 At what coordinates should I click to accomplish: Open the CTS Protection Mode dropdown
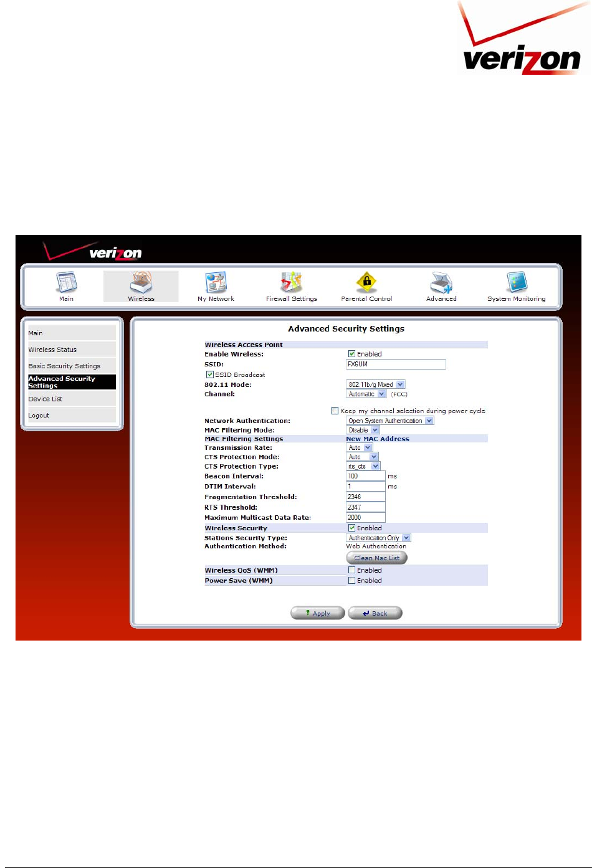(363, 457)
